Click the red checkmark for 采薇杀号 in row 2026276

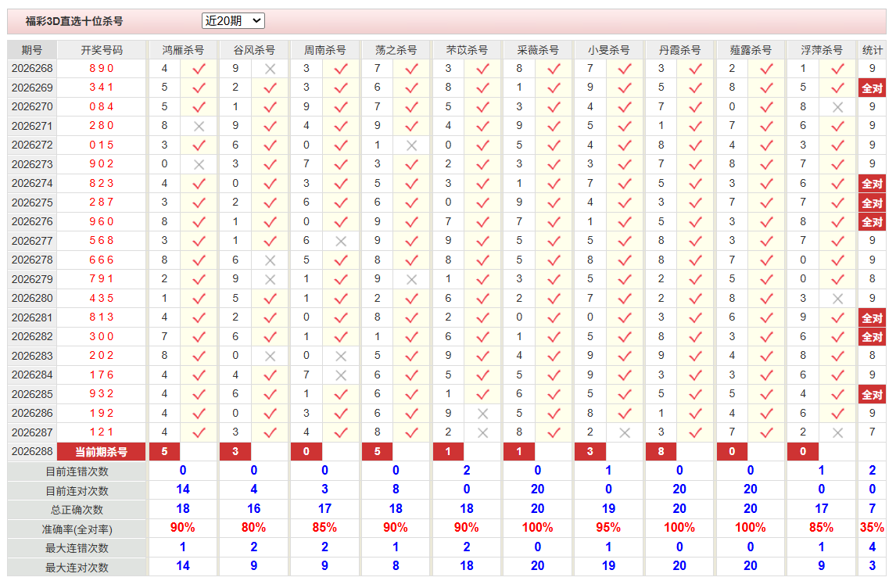(554, 222)
